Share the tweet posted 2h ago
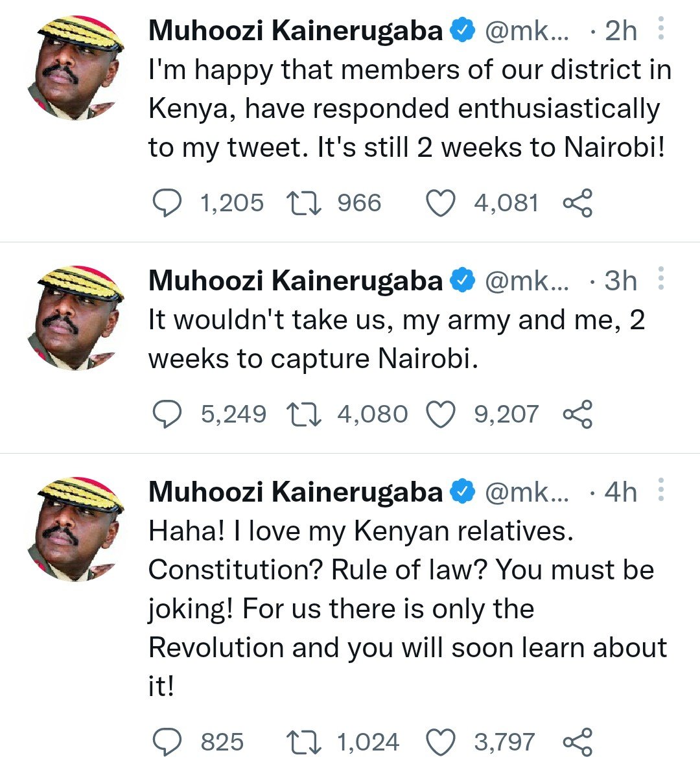 point(577,203)
